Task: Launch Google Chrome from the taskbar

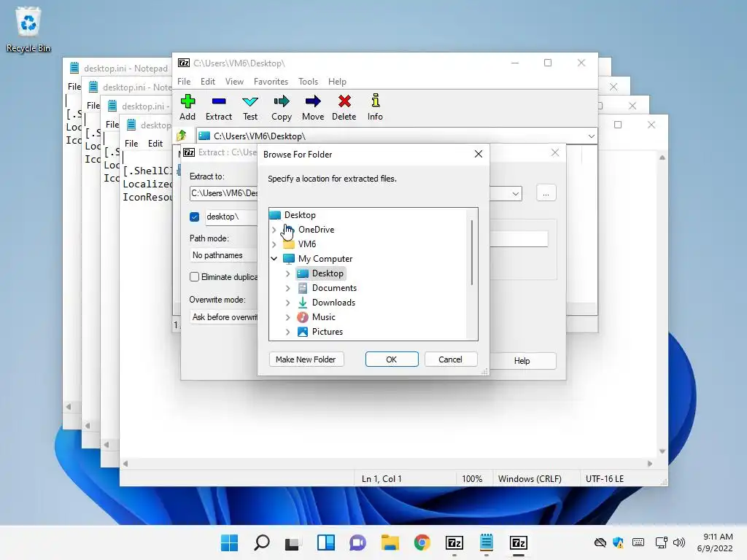Action: (x=422, y=542)
